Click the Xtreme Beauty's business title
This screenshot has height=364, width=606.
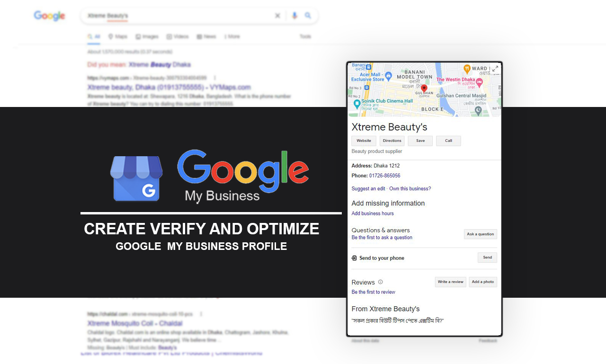(x=389, y=127)
